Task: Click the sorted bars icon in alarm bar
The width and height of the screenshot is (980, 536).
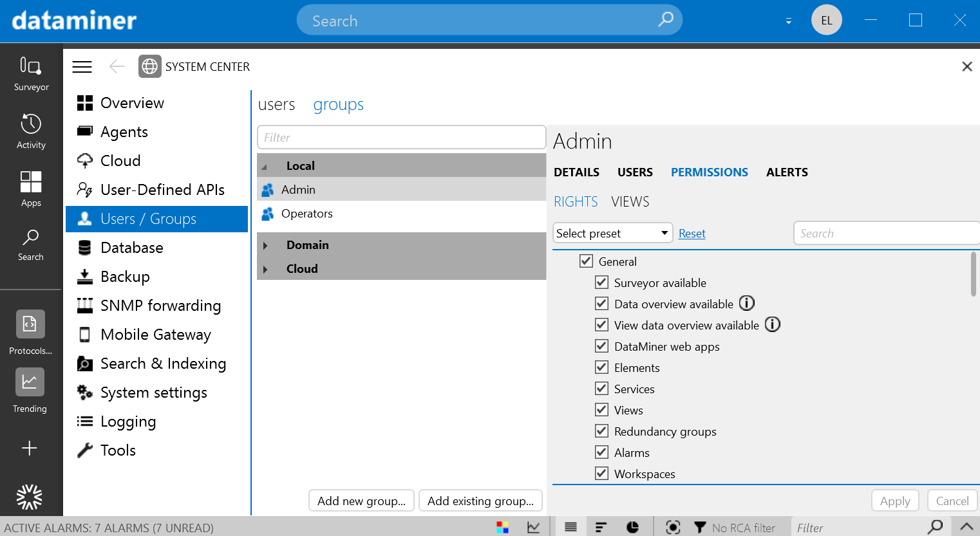Action: click(x=601, y=528)
